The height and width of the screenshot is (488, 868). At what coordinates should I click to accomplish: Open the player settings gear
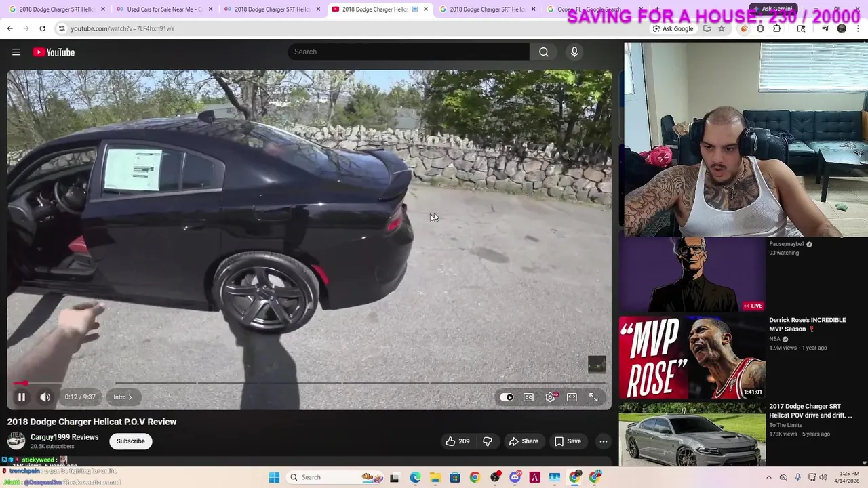551,397
